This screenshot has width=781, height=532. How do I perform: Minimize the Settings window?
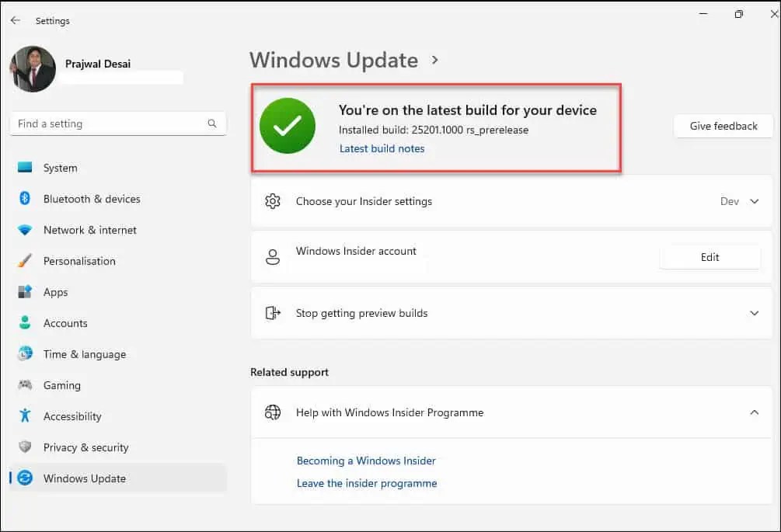point(703,14)
